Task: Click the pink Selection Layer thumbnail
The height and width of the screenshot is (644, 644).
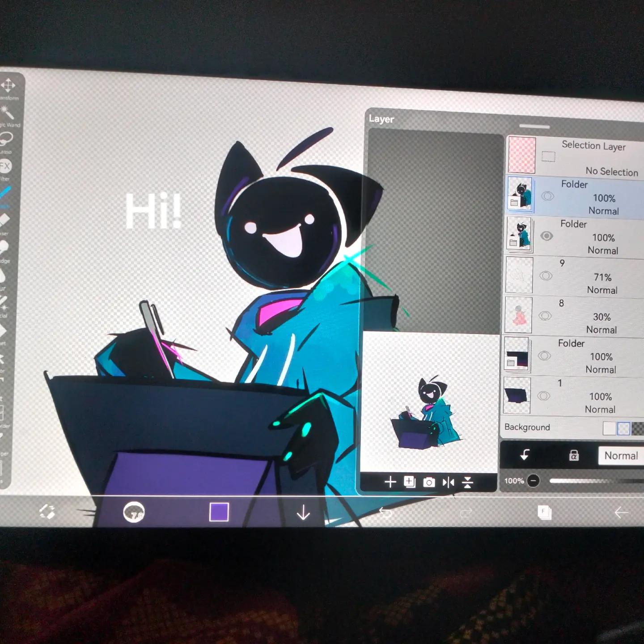Action: (521, 154)
